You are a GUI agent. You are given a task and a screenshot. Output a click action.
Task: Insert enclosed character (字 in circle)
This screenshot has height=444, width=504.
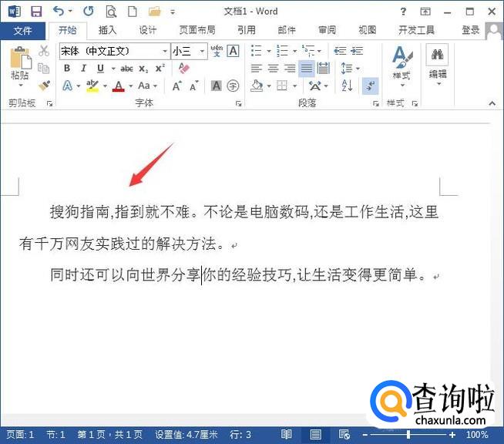coord(233,86)
